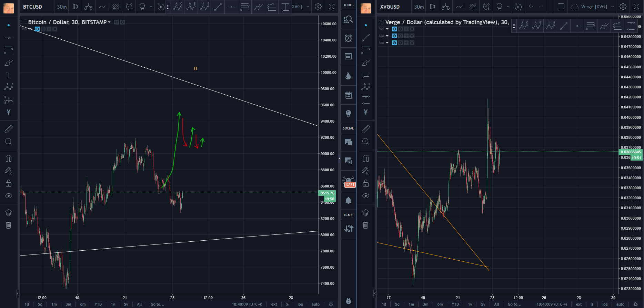This screenshot has height=308, width=644.
Task: Toggle Vol indicator visibility on XVGUSD chart
Action: click(394, 29)
